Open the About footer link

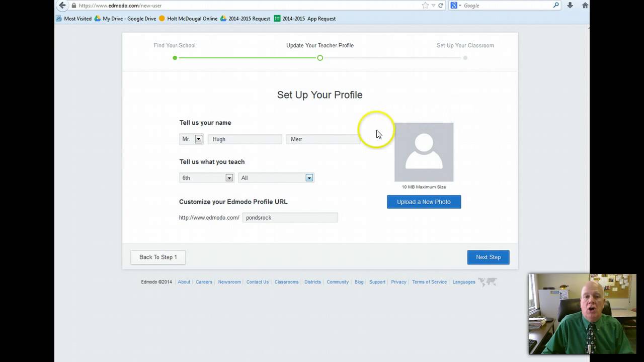click(x=184, y=282)
